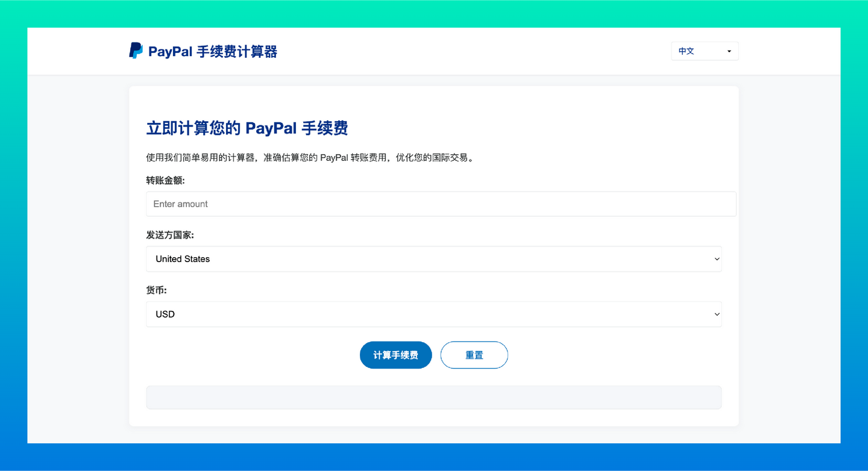Click the PayPal 手续费计算器 header title
The width and height of the screenshot is (868, 471).
pyautogui.click(x=212, y=52)
